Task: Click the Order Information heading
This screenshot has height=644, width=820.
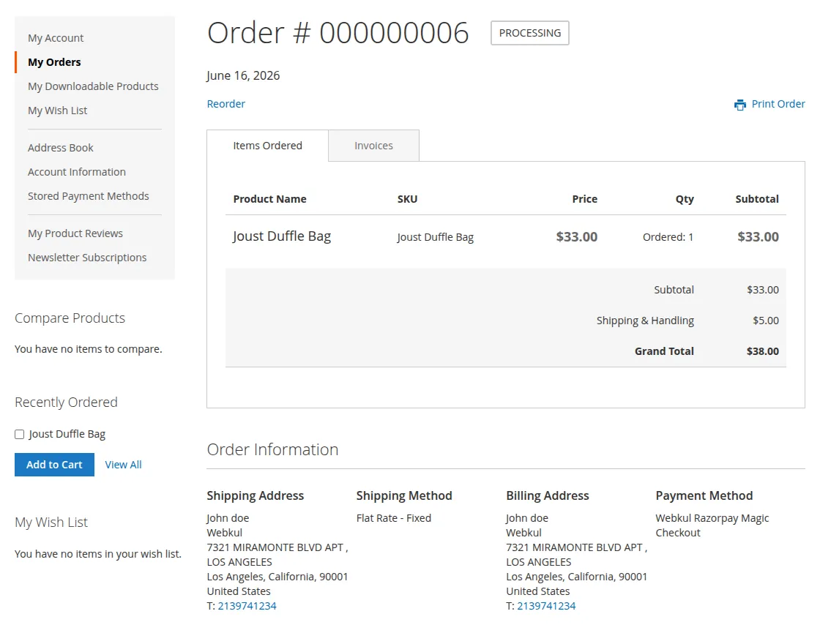Action: point(272,449)
